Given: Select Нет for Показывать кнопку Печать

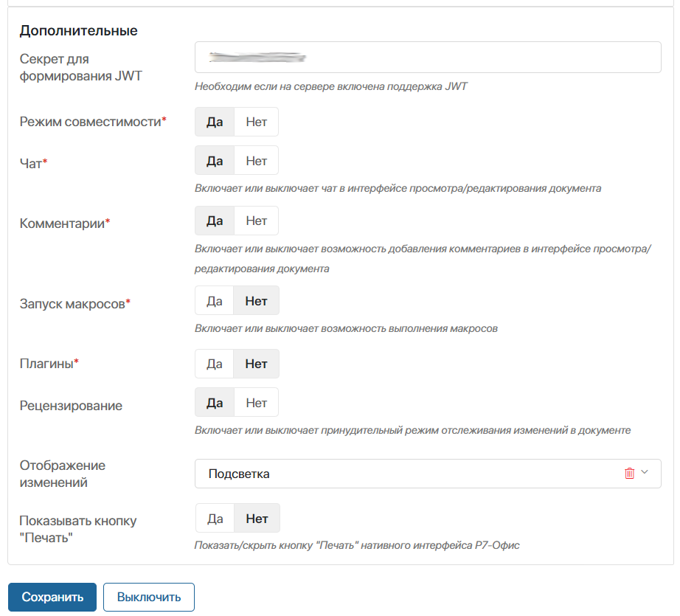Looking at the screenshot, I should click(257, 519).
